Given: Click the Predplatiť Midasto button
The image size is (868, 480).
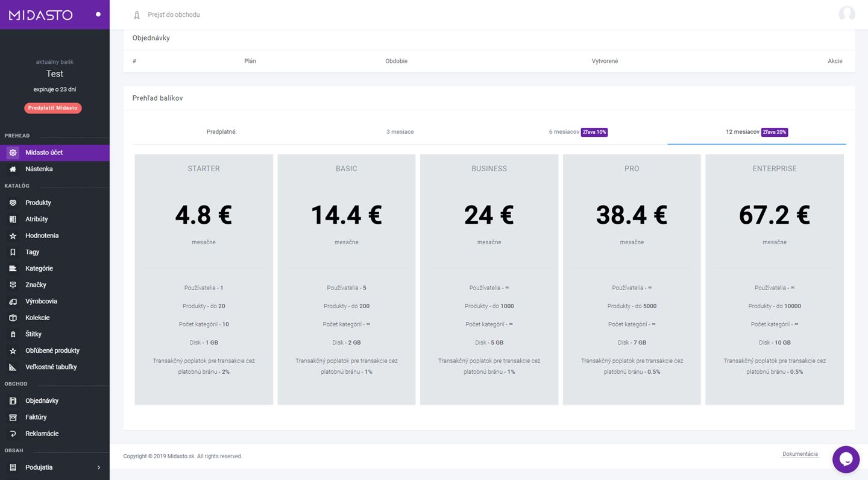Looking at the screenshot, I should (x=53, y=108).
